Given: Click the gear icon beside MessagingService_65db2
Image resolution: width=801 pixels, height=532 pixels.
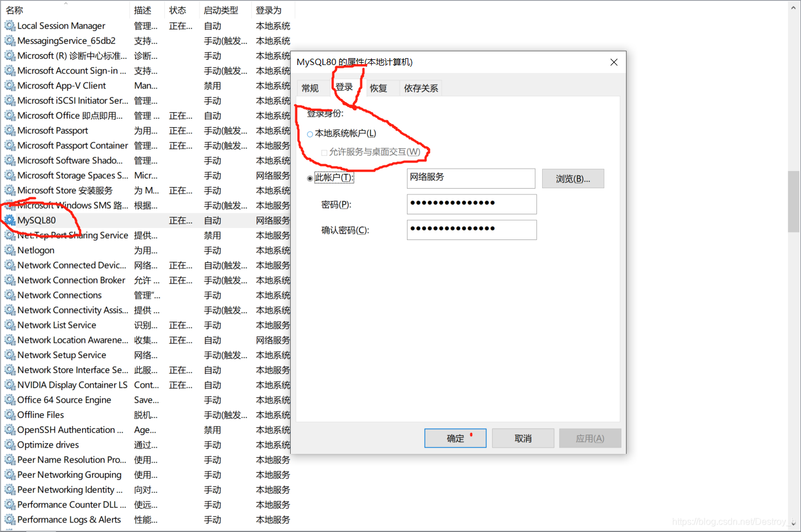Looking at the screenshot, I should (x=10, y=40).
